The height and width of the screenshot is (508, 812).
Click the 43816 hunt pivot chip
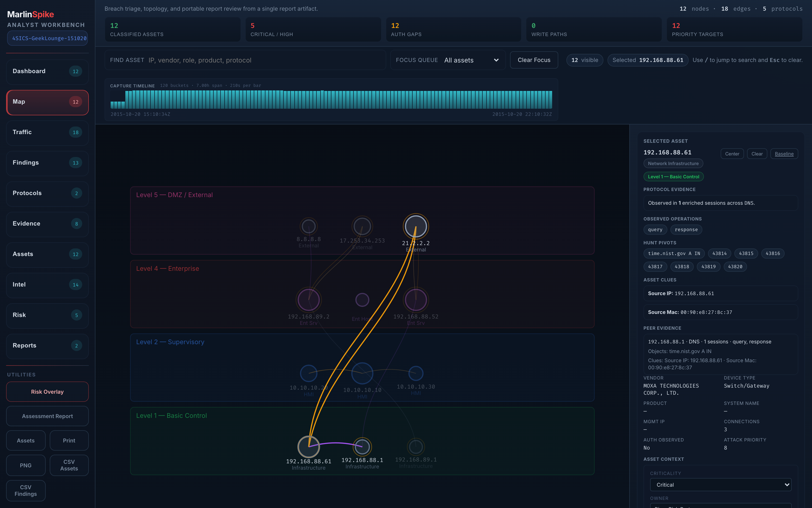pyautogui.click(x=773, y=254)
